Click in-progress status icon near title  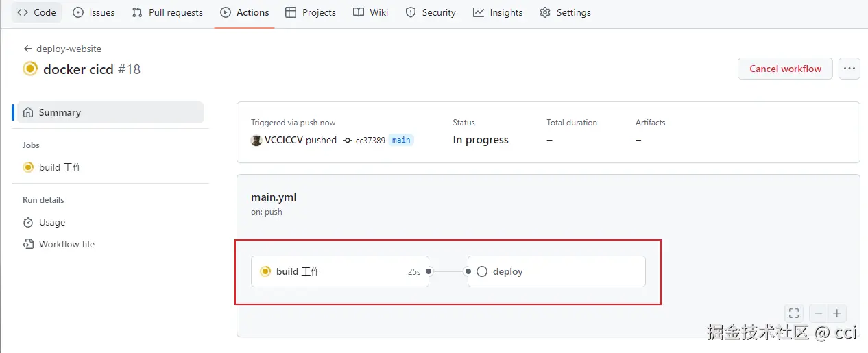tap(30, 69)
